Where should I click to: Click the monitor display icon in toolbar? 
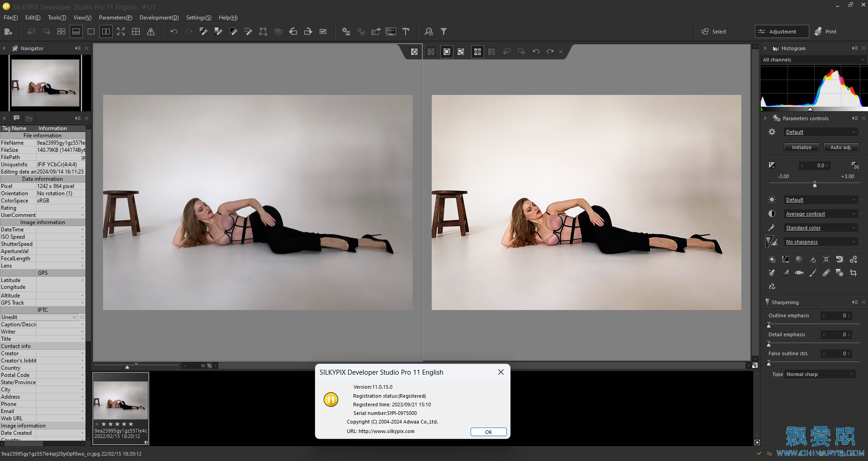(x=391, y=32)
